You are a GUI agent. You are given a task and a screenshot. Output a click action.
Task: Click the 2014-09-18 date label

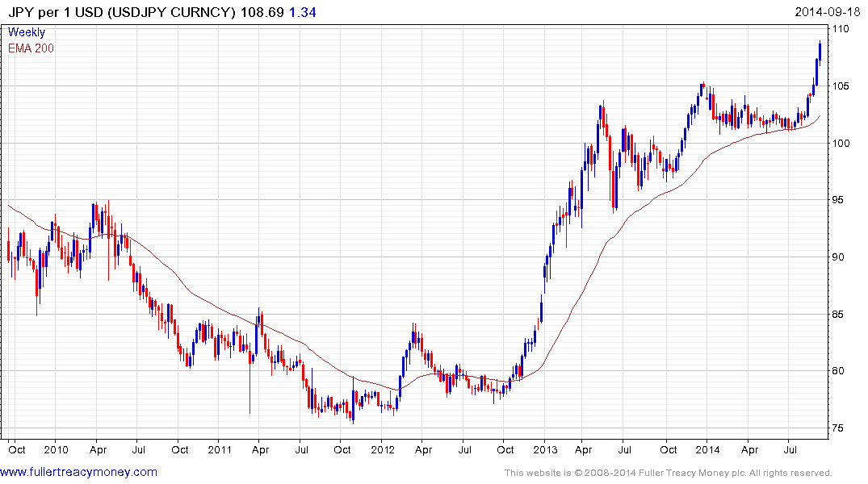(827, 12)
